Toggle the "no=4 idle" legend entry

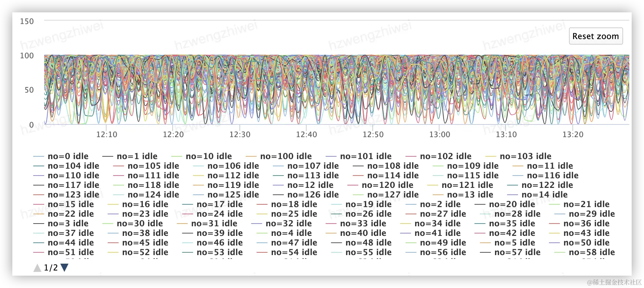(284, 233)
